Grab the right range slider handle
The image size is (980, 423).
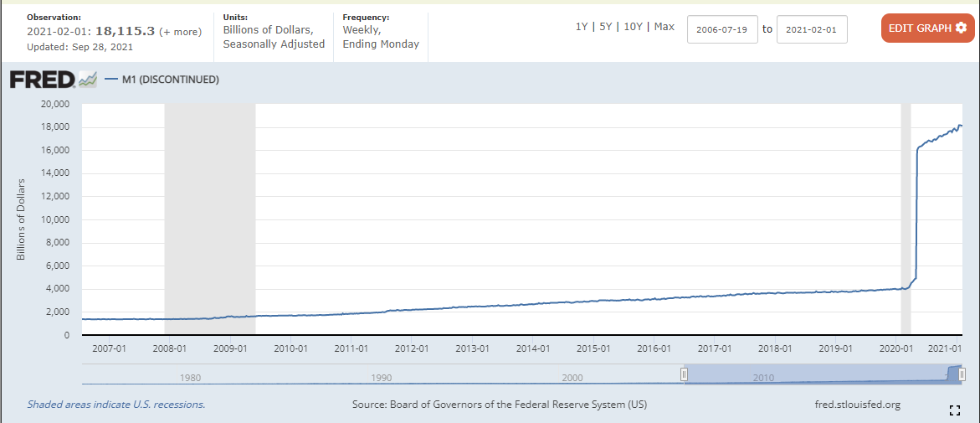click(962, 374)
